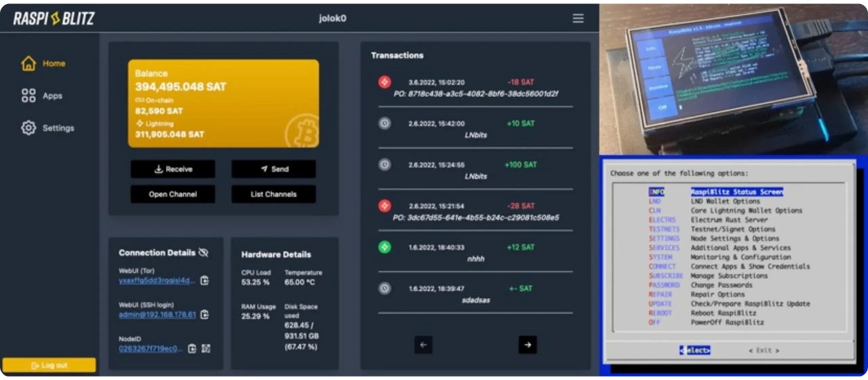The width and height of the screenshot is (868, 380).
Task: Copy the WebUI SSH login address
Action: coord(205,315)
